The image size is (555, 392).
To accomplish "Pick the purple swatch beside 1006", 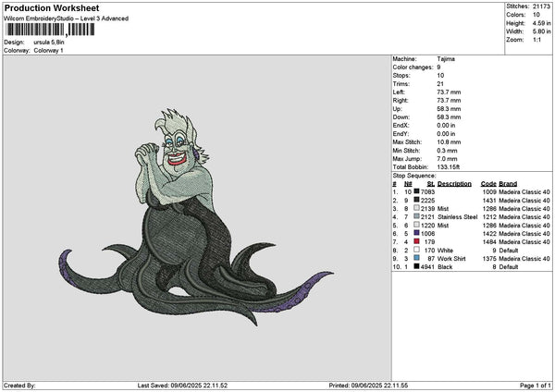I will 416,233.
